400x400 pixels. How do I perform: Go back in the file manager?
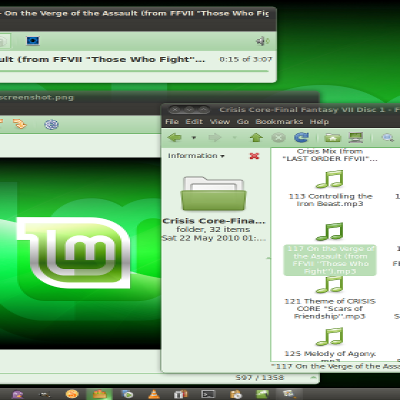click(175, 137)
